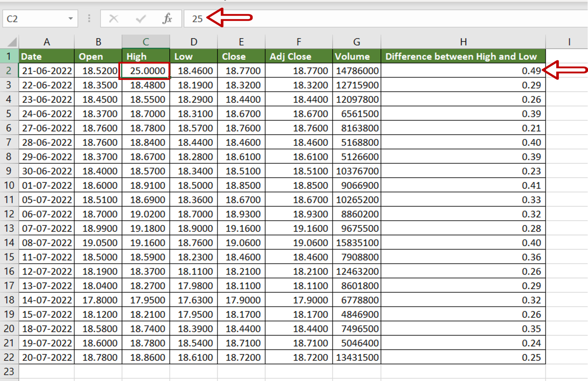Select the cell containing 25.0000
Viewport: 588px width, 381px height.
coord(145,70)
